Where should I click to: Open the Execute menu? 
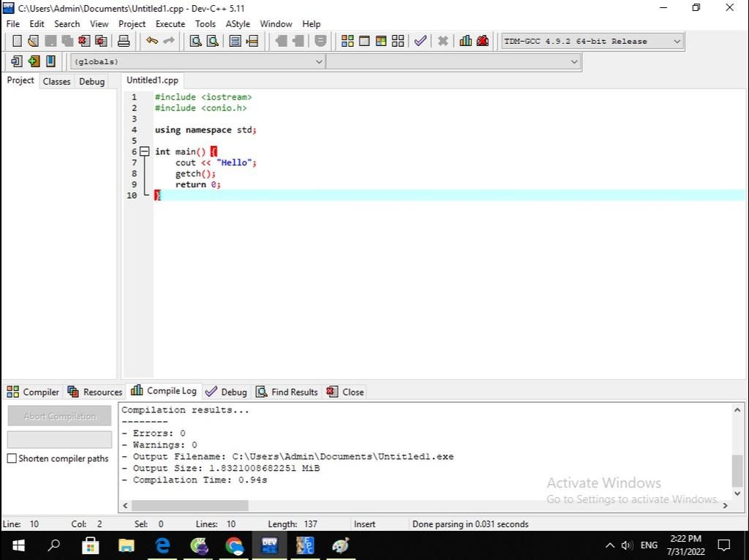tap(170, 24)
